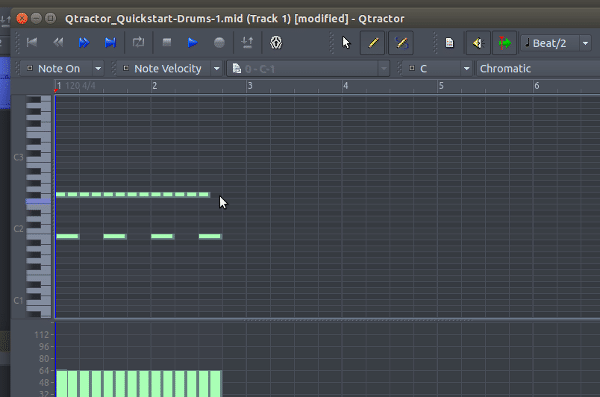Toggle the follow playhead icon
Screen dimensions: 600x397
504,43
